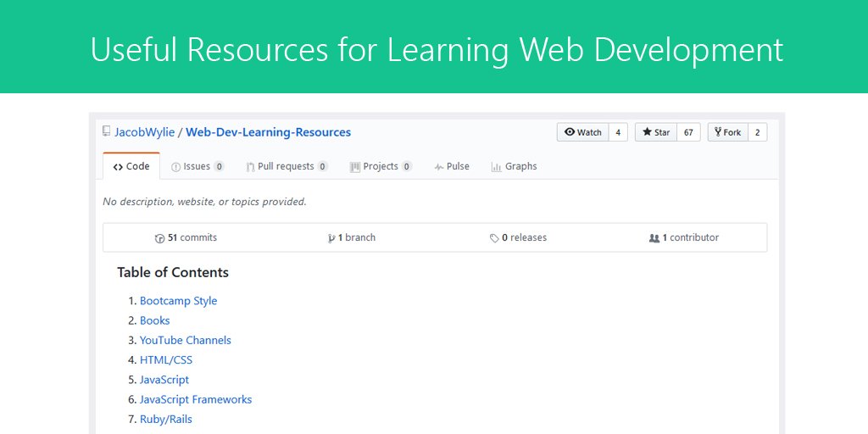Click the Table of Contents heading
Screen dimensions: 868x434
pos(173,272)
